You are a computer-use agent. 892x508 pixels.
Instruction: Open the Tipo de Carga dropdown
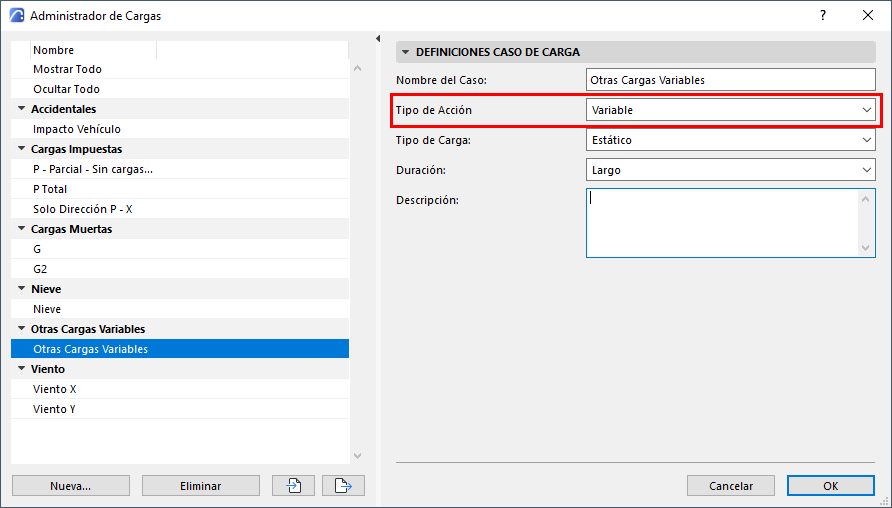730,140
